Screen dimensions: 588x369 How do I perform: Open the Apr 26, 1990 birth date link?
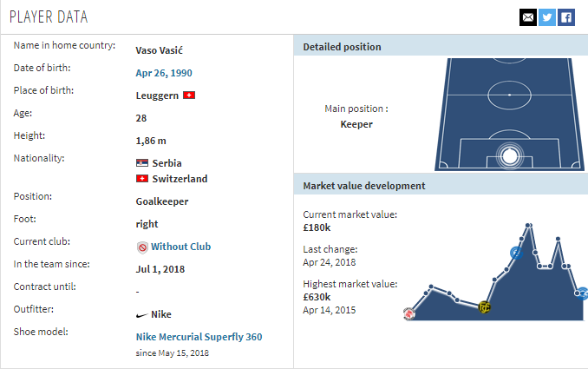(x=164, y=73)
